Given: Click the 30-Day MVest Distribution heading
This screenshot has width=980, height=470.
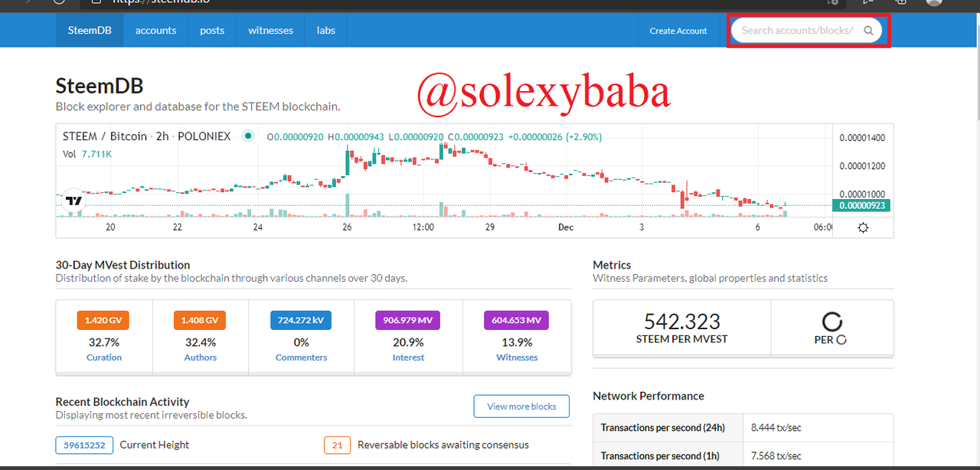Looking at the screenshot, I should pyautogui.click(x=122, y=265).
